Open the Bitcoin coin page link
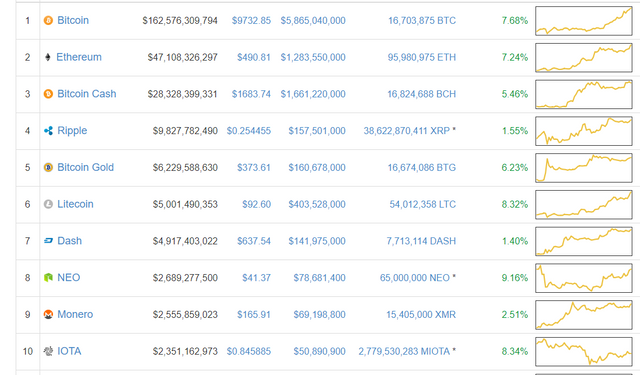Viewport: 640px width, 375px height. pos(73,20)
